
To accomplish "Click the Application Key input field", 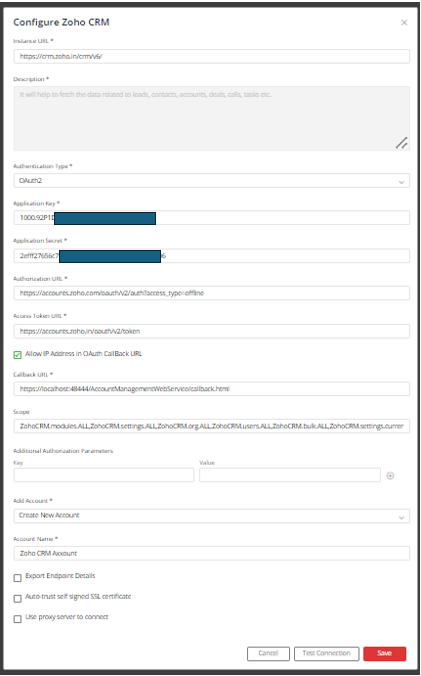I will (x=212, y=218).
